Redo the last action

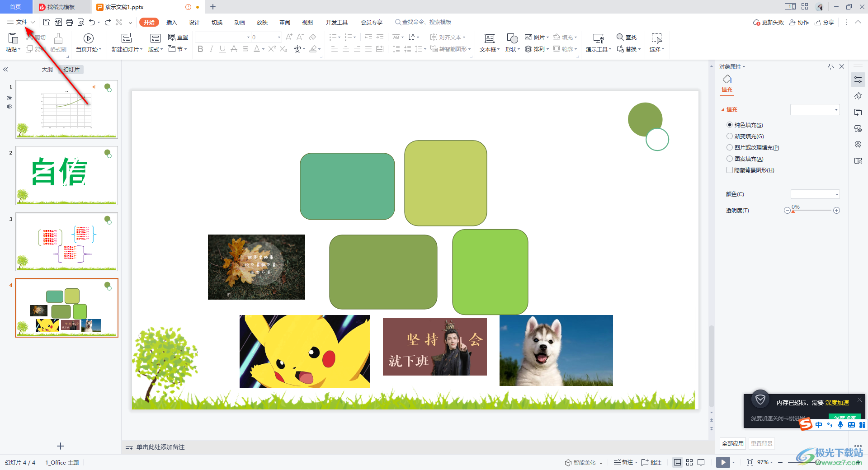pos(108,22)
